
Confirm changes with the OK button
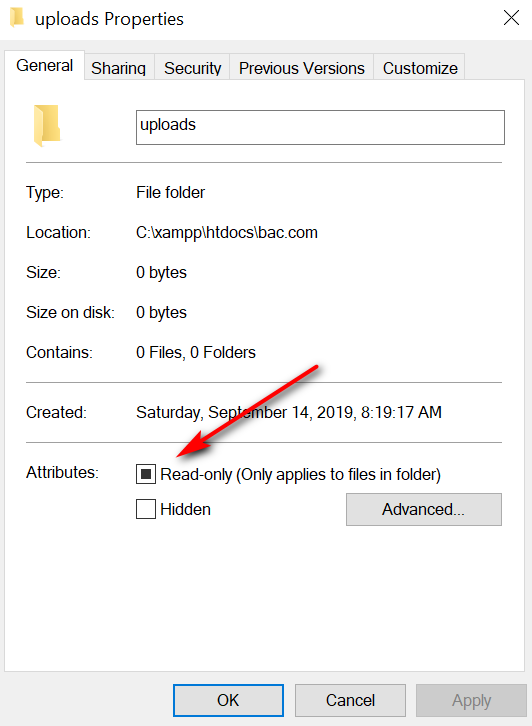click(x=228, y=700)
